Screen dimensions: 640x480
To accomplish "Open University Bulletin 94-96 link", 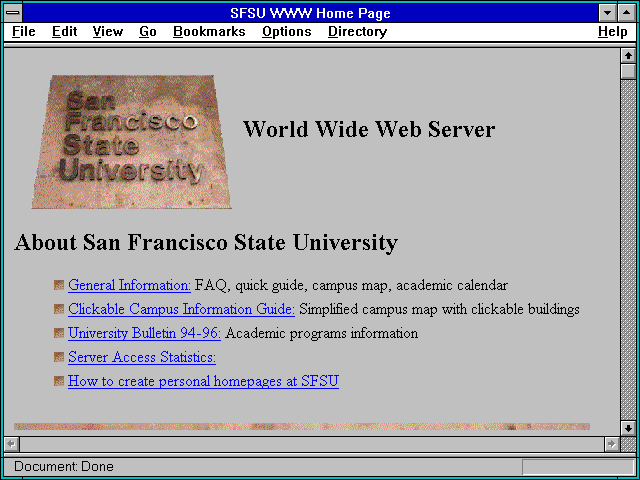I will tap(144, 333).
